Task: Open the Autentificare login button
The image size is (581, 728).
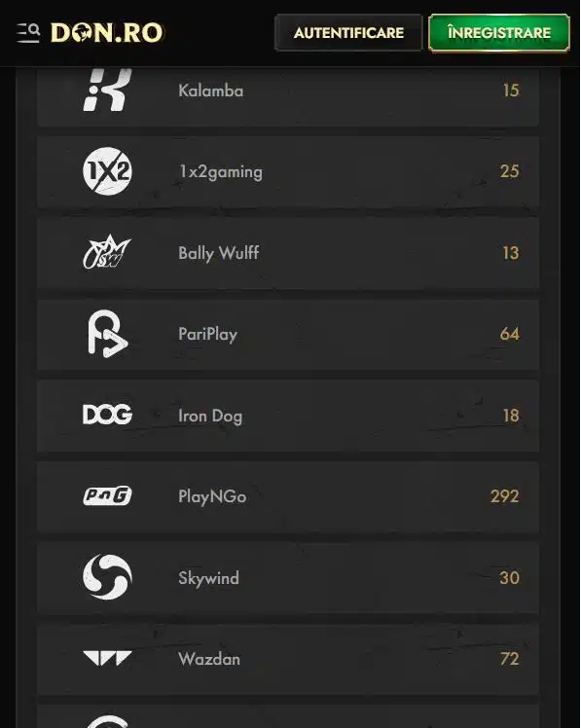Action: click(348, 33)
